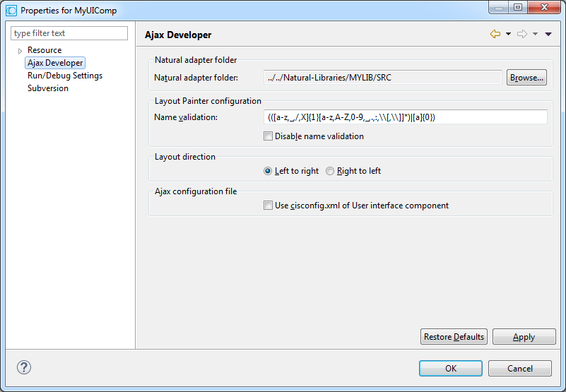
Task: Click in the filter text field
Action: 69,33
